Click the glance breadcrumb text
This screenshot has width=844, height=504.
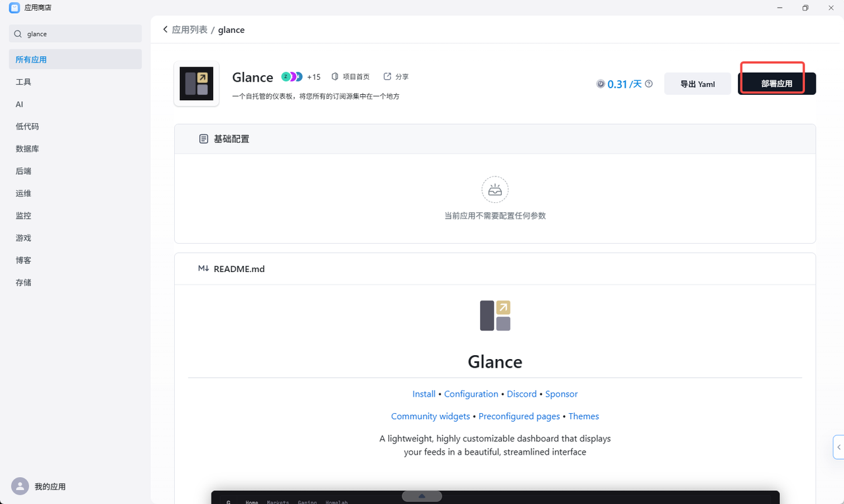click(231, 30)
